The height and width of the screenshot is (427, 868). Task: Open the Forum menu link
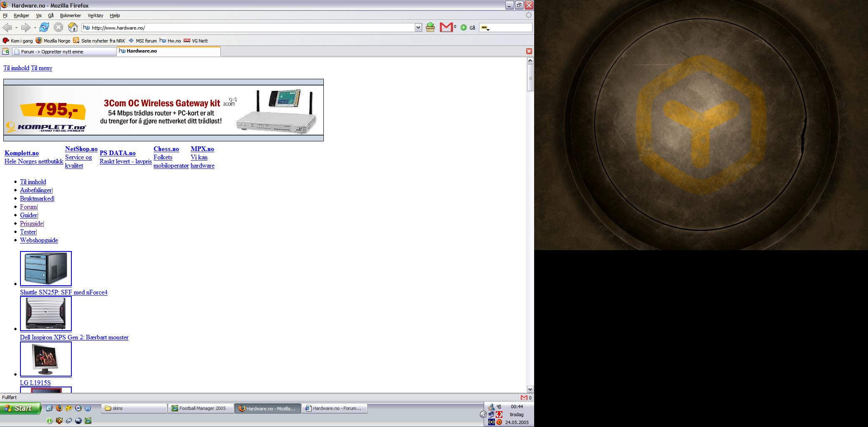[28, 207]
